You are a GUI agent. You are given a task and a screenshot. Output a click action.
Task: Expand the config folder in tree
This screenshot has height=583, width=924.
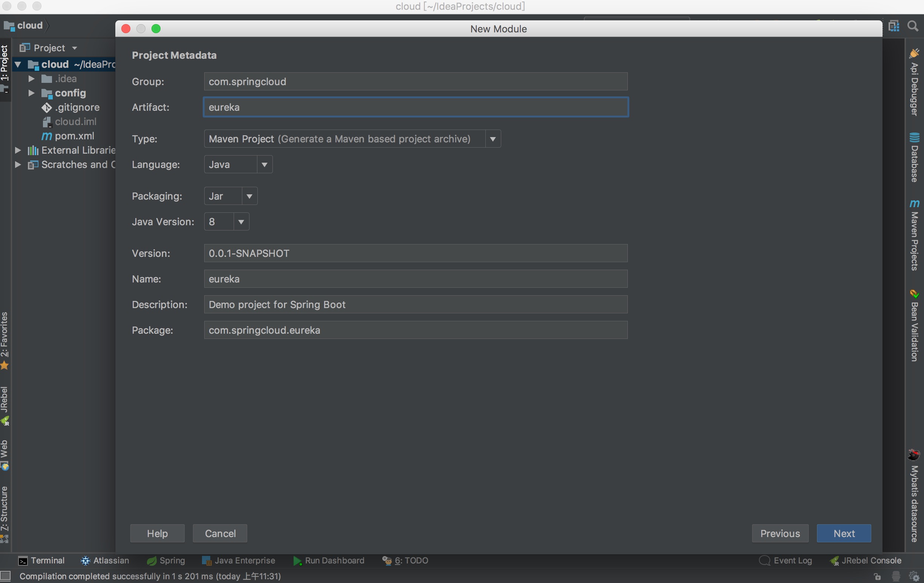pos(31,93)
